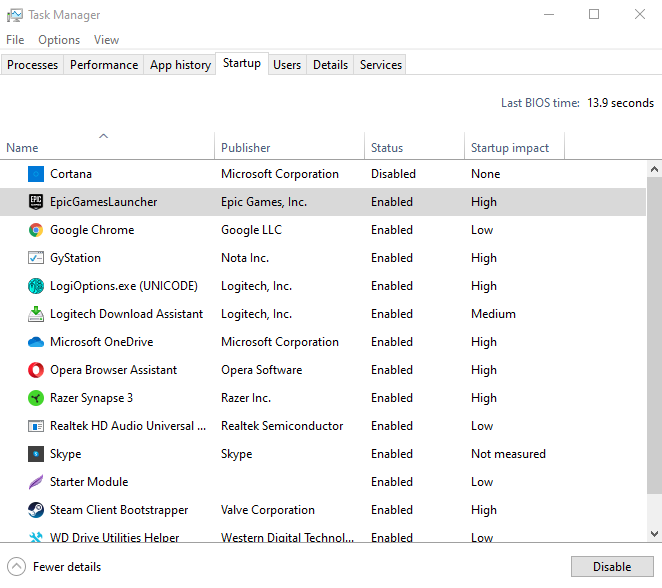Switch to the Processes tab

point(33,65)
